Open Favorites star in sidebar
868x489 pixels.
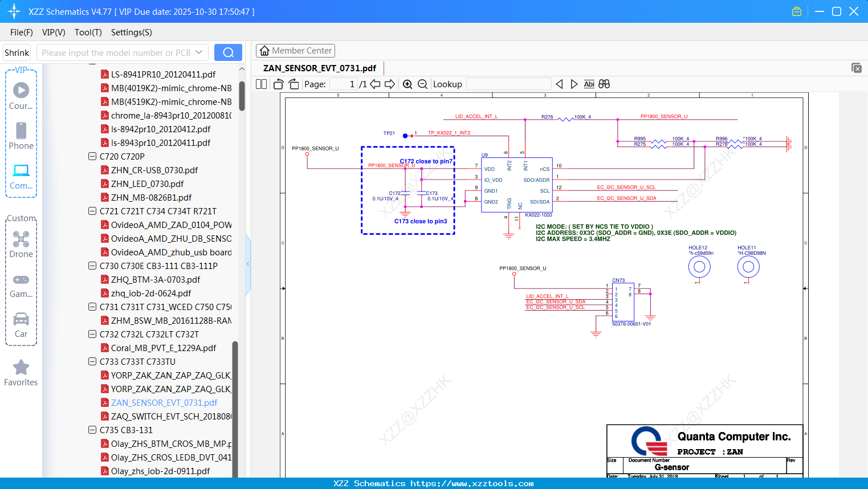point(21,373)
